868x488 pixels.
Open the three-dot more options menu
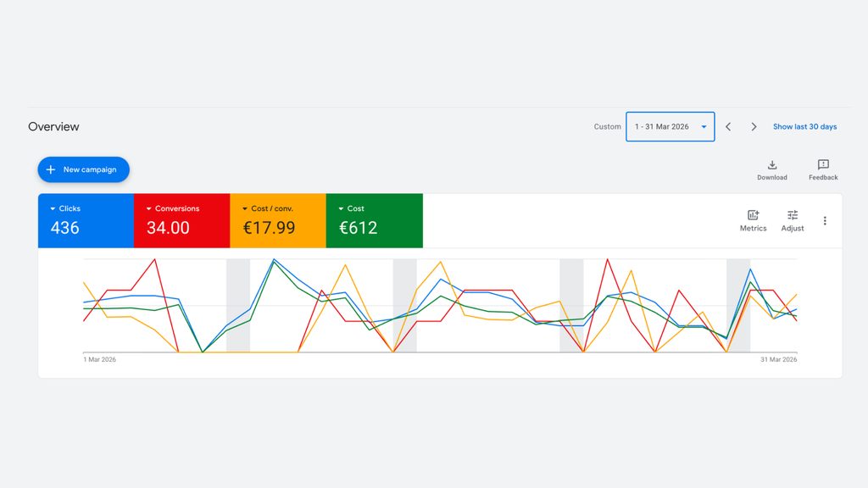[x=824, y=221]
